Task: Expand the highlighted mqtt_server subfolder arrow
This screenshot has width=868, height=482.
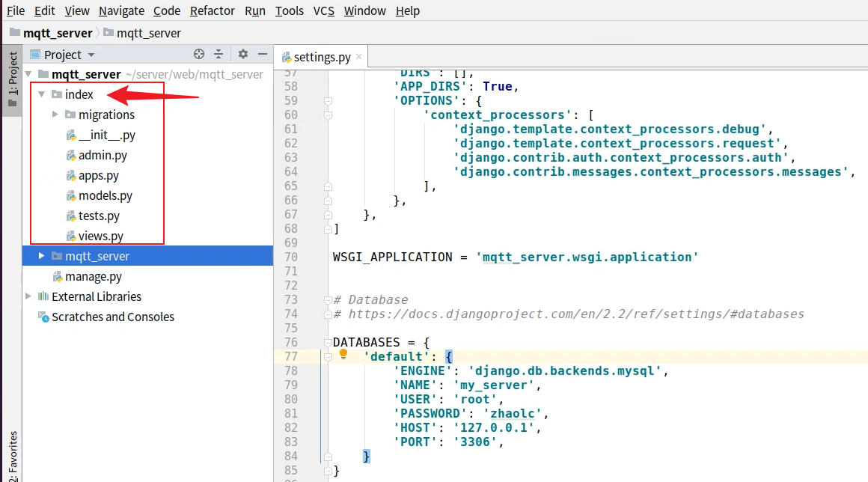Action: pyautogui.click(x=41, y=256)
